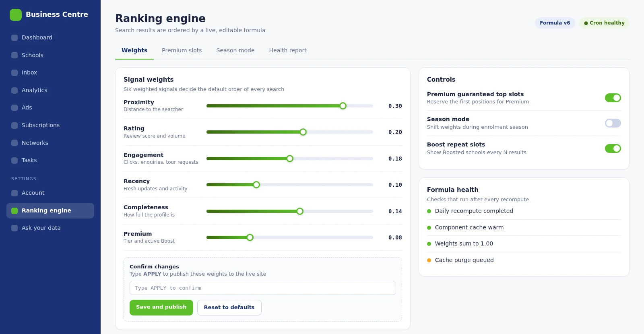Viewport: 644px width, 334px height.
Task: Click the green Business Centre logo icon
Action: 16,15
